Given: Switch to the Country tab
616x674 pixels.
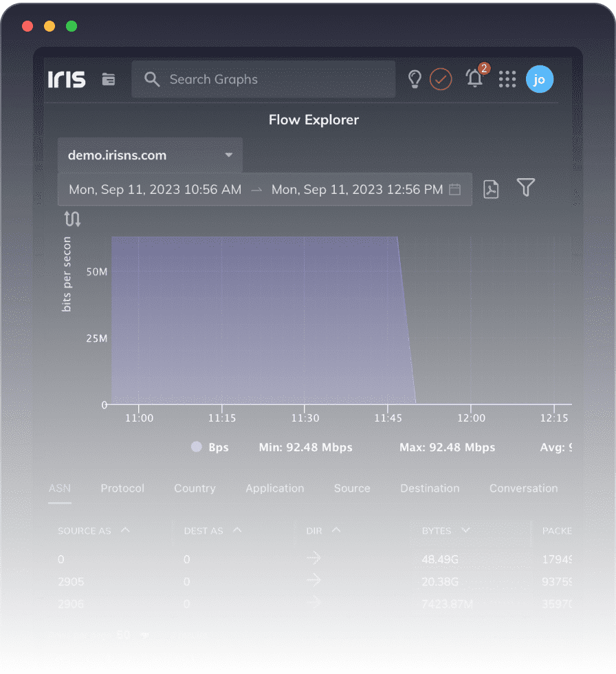Looking at the screenshot, I should pyautogui.click(x=195, y=488).
